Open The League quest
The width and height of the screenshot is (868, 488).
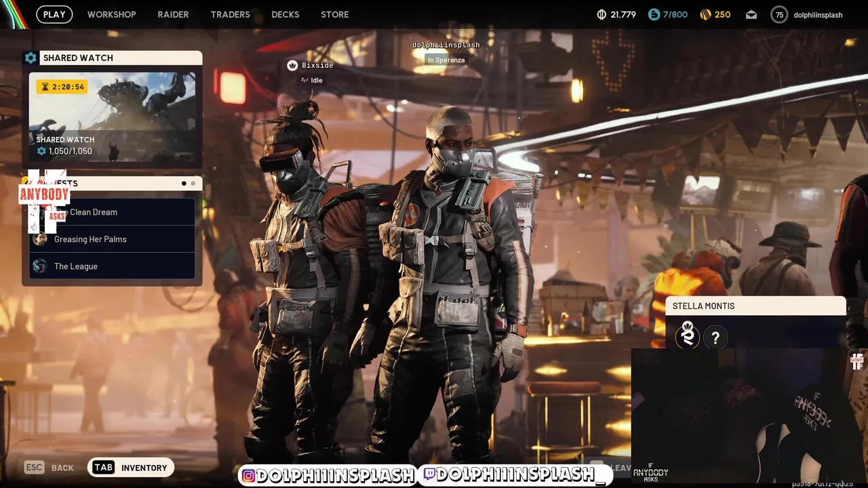click(112, 266)
